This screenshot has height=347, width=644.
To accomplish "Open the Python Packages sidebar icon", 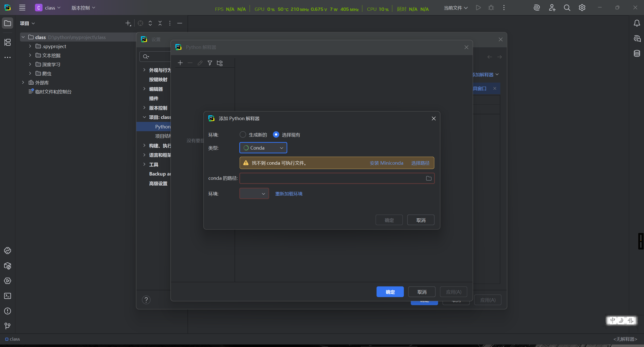I will point(8,266).
